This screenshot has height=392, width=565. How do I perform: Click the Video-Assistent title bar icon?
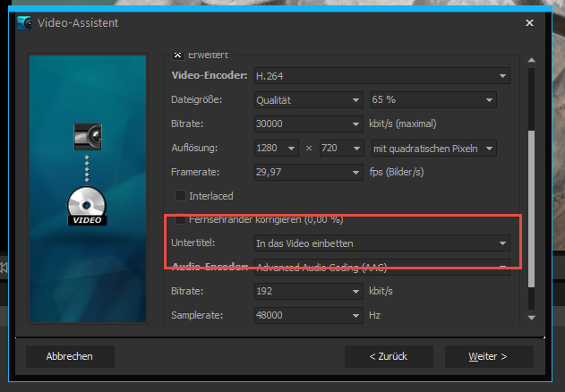(24, 22)
